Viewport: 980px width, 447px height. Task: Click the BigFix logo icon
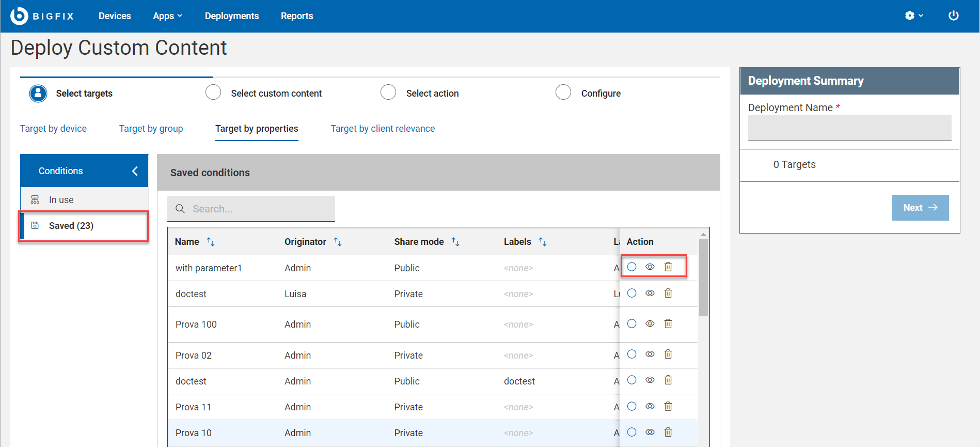19,16
